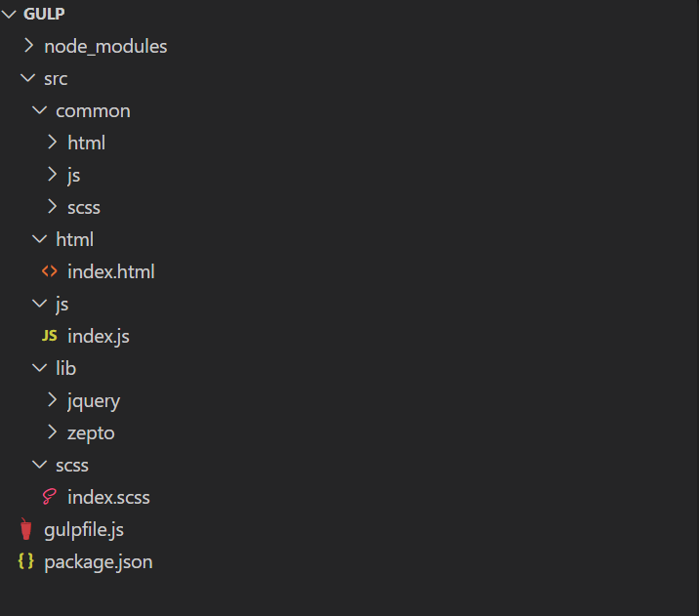Collapse the common folder arrow
Image resolution: width=699 pixels, height=616 pixels.
pyautogui.click(x=39, y=110)
